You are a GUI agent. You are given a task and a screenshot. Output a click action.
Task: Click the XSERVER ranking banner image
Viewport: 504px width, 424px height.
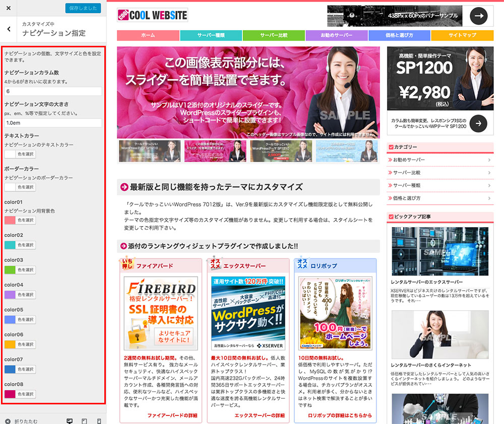(248, 313)
